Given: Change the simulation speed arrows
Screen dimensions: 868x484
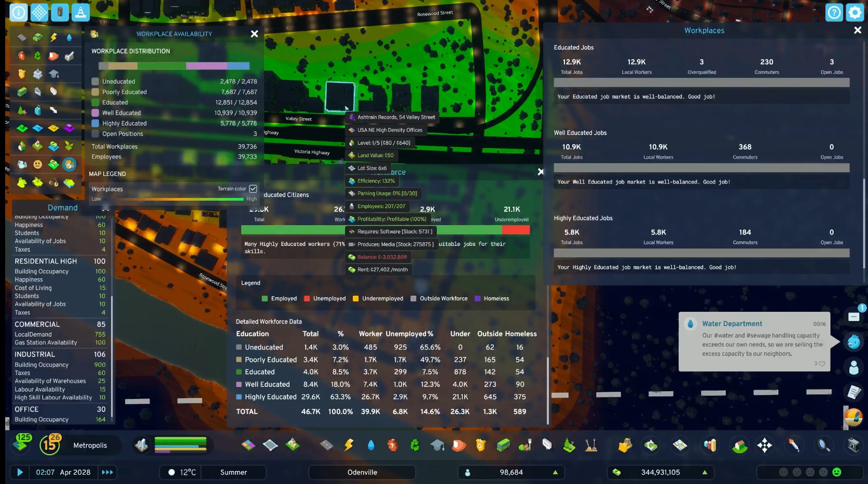Looking at the screenshot, I should (x=107, y=472).
